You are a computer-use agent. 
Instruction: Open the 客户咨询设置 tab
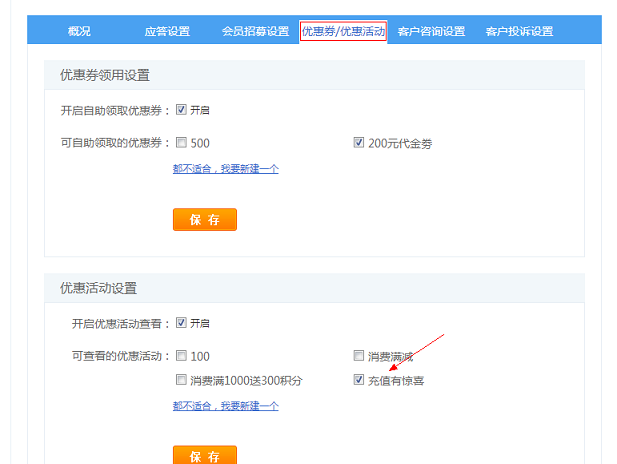[x=431, y=31]
